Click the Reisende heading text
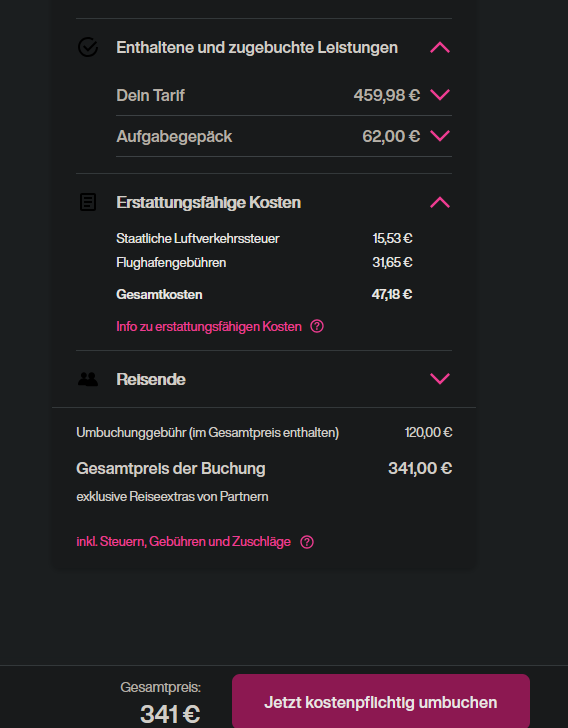This screenshot has width=568, height=728. [x=151, y=379]
